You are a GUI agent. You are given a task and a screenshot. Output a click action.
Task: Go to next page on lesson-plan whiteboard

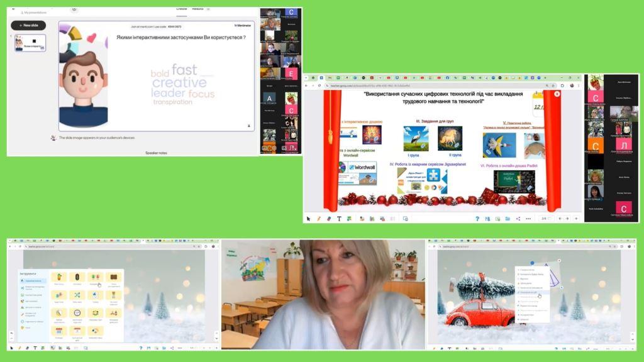coord(567,219)
